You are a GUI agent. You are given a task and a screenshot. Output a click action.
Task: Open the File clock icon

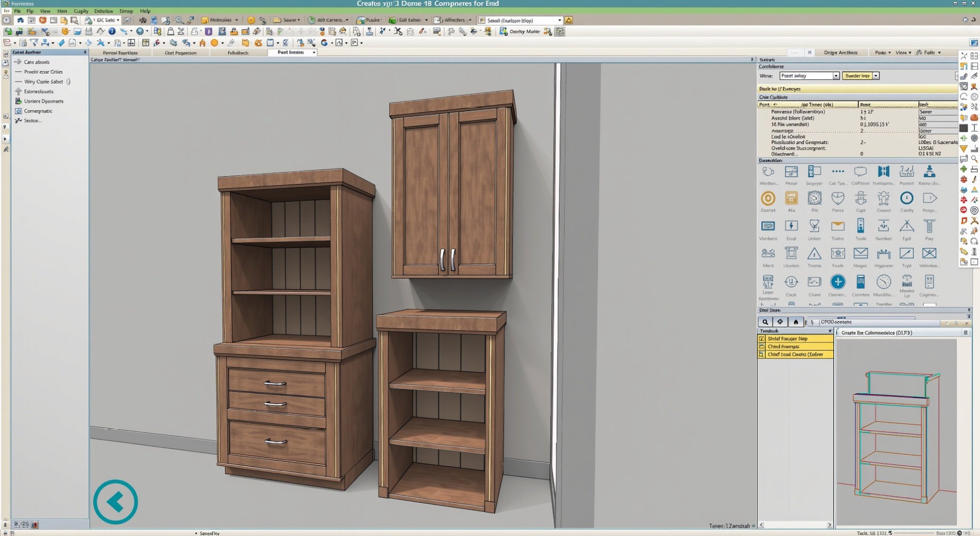point(814,198)
